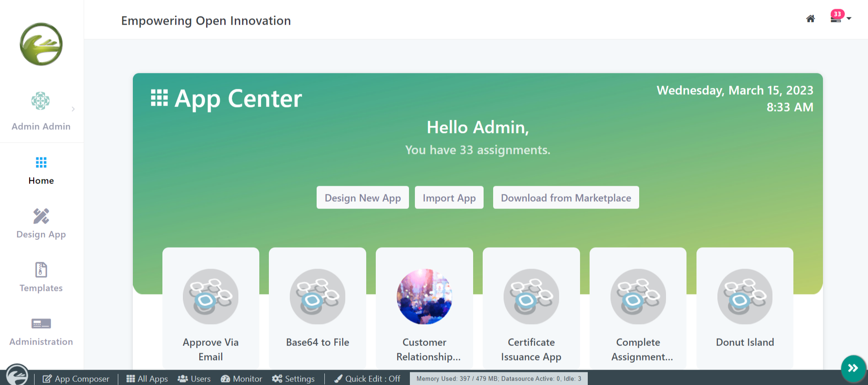868x385 pixels.
Task: Expand the inbox dropdown caret
Action: point(849,19)
